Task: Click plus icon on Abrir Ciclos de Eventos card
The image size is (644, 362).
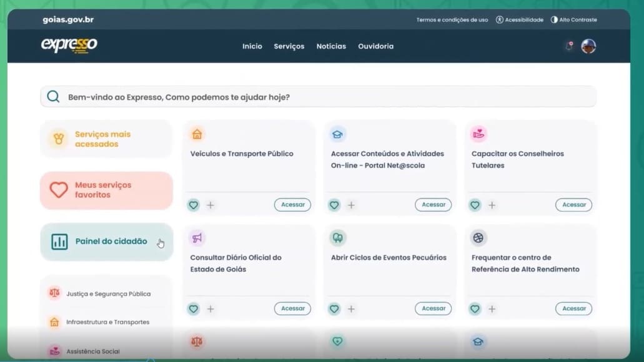Action: (351, 308)
